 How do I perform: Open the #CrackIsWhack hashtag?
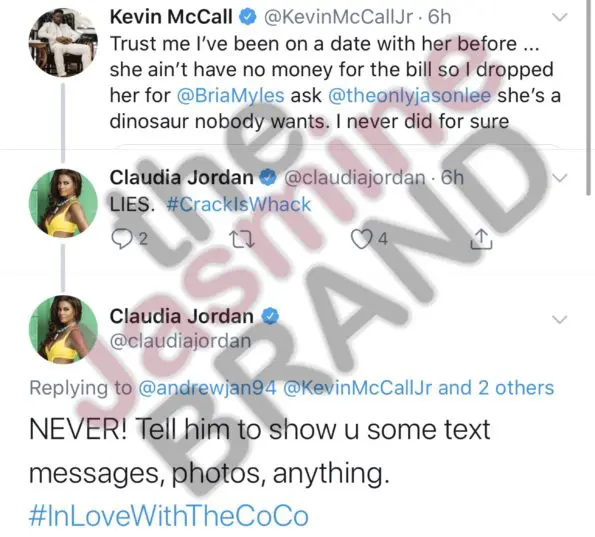coord(239,205)
